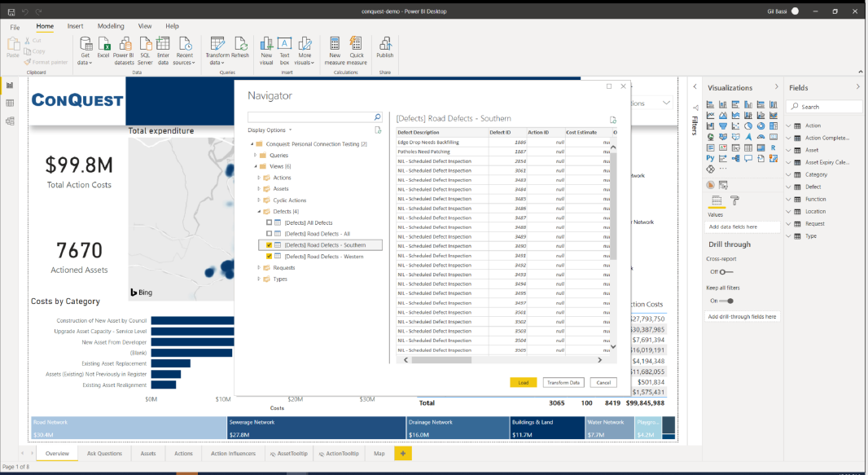The width and height of the screenshot is (868, 475).
Task: Import data from Excel
Action: (x=103, y=47)
